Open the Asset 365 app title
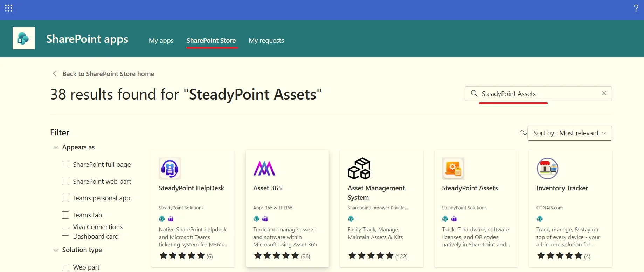 coord(268,188)
